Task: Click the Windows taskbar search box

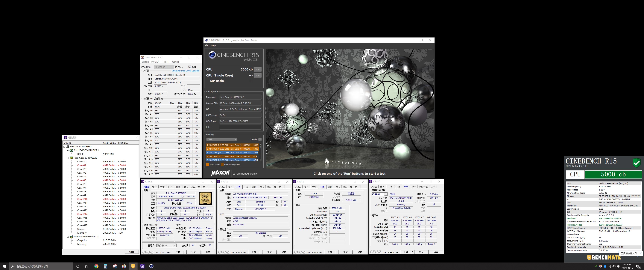Action: pos(41,266)
